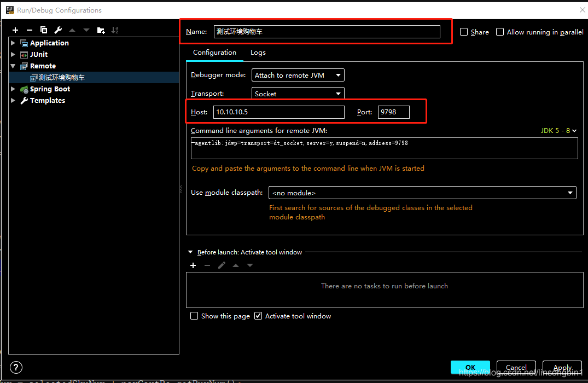Click the Cancel button

(516, 367)
